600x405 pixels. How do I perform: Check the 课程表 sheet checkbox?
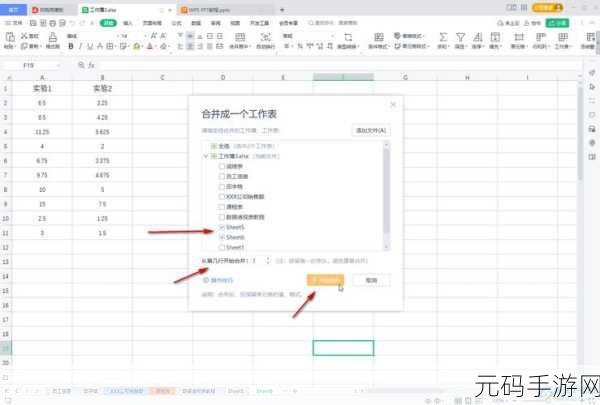[222, 207]
